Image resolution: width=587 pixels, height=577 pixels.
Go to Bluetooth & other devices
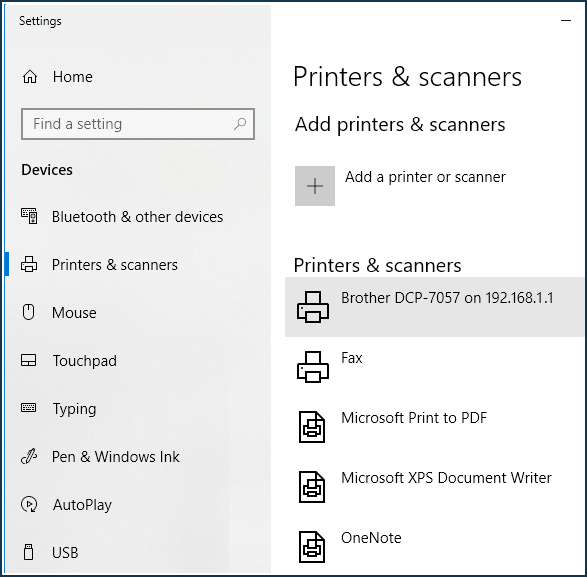pyautogui.click(x=137, y=217)
